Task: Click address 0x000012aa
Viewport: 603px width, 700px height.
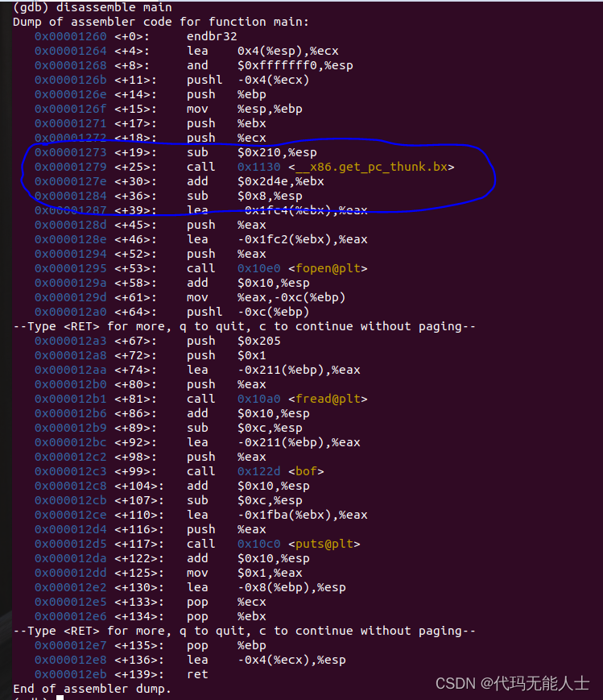Action: tap(71, 370)
